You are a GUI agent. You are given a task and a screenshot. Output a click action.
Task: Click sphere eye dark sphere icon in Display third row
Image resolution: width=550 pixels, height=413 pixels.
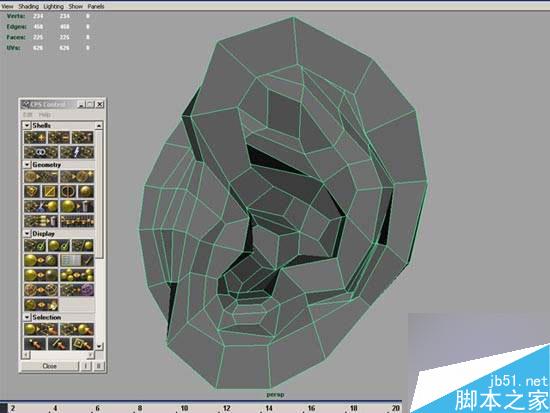pyautogui.click(x=41, y=275)
